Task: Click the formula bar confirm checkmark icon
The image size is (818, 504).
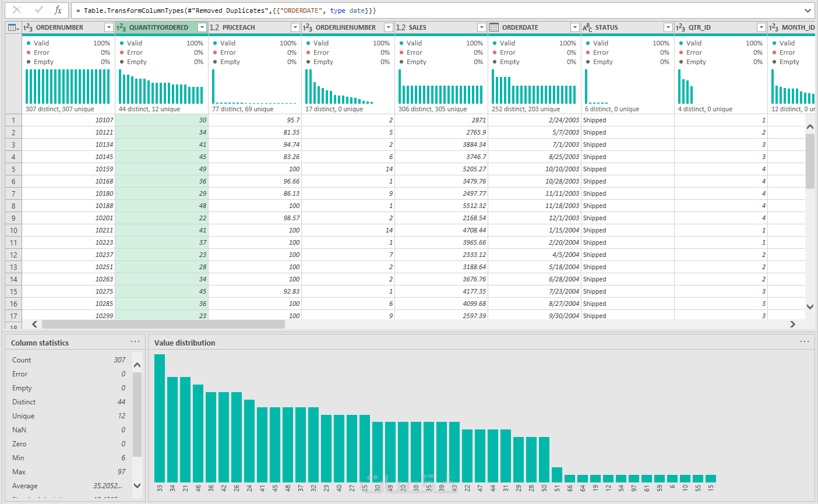Action: coord(38,10)
